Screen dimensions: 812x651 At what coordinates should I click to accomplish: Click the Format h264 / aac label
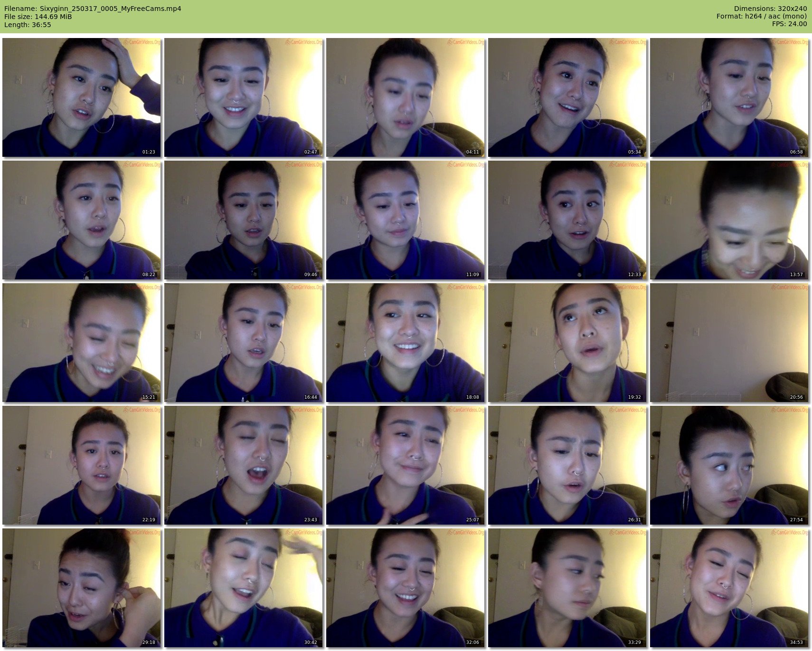tap(762, 17)
